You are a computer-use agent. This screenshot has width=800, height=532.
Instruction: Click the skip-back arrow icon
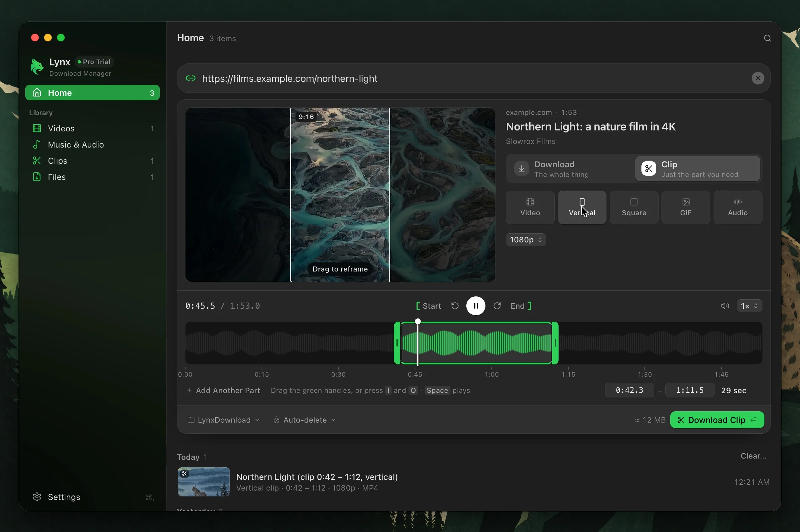click(455, 306)
